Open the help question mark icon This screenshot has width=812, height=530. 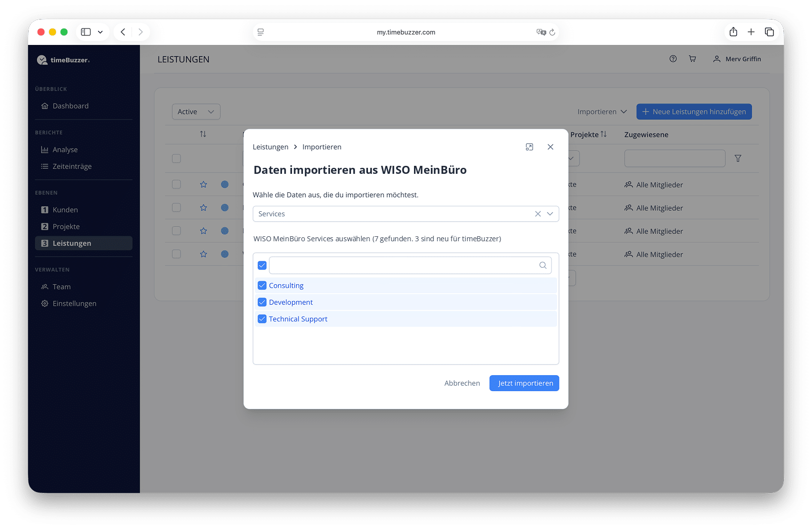tap(673, 59)
